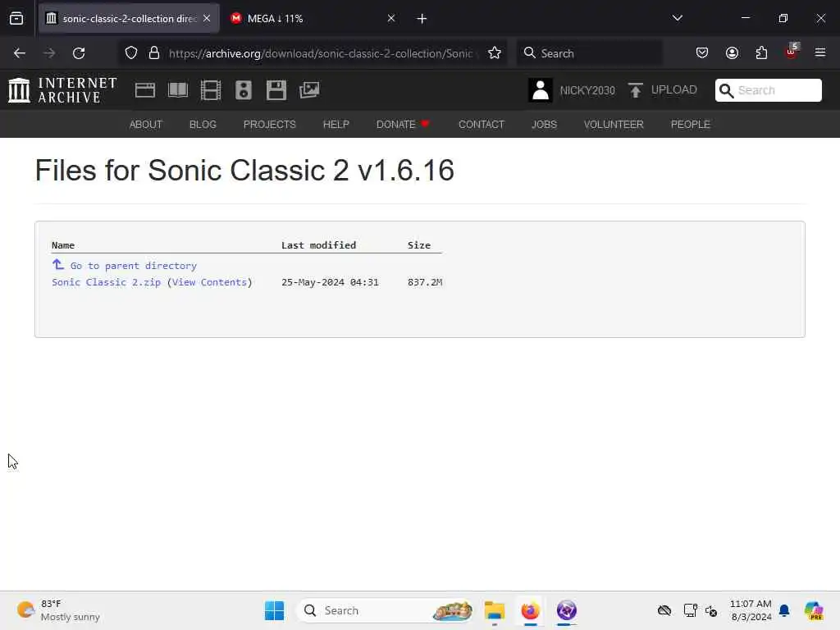Bookmark this page with star icon
This screenshot has width=840, height=630.
coord(495,53)
